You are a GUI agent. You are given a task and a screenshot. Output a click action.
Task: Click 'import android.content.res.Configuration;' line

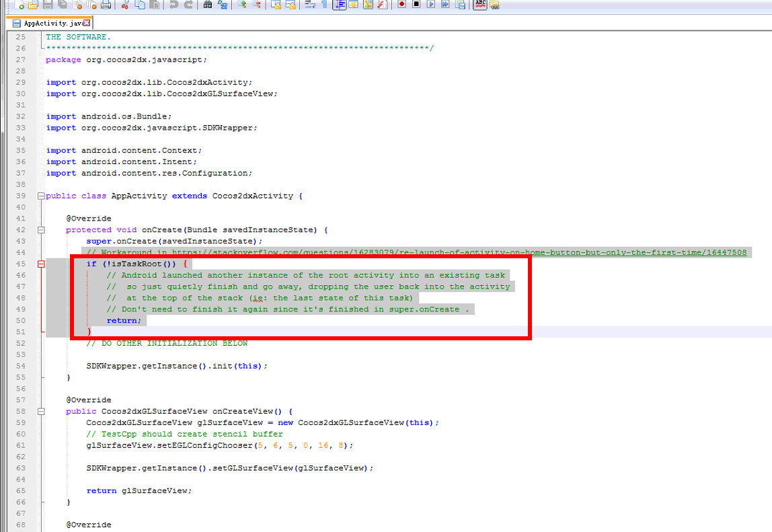[149, 174]
